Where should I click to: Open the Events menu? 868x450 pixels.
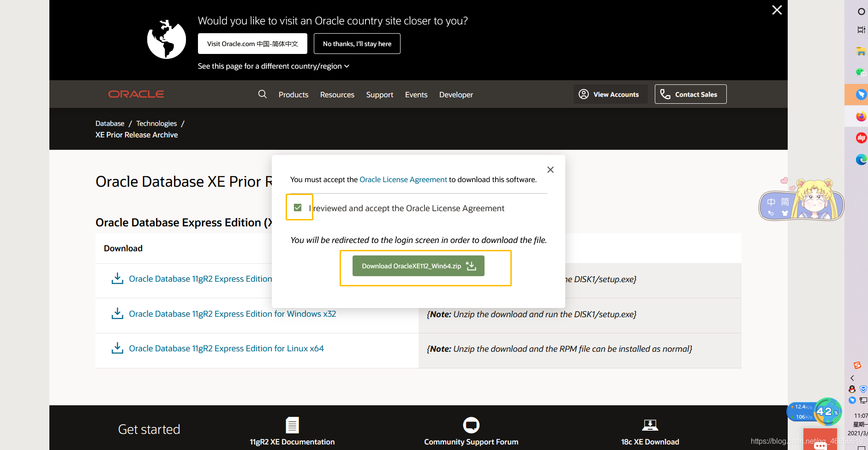[416, 95]
